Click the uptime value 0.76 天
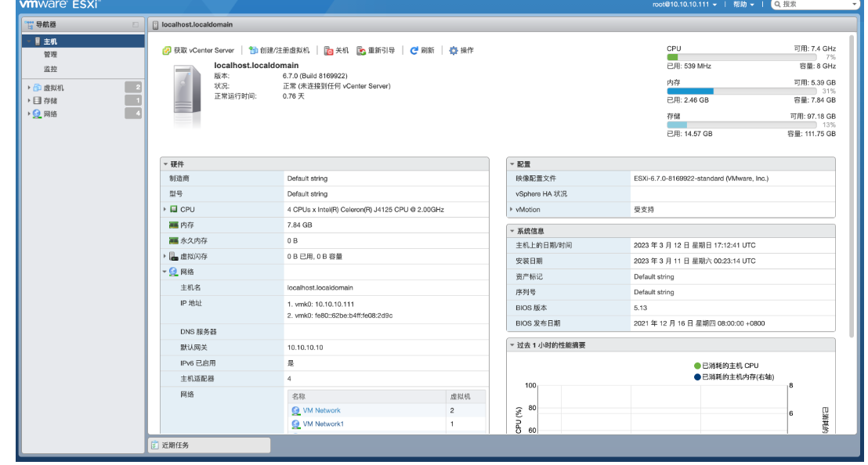868x465 pixels. tap(294, 96)
